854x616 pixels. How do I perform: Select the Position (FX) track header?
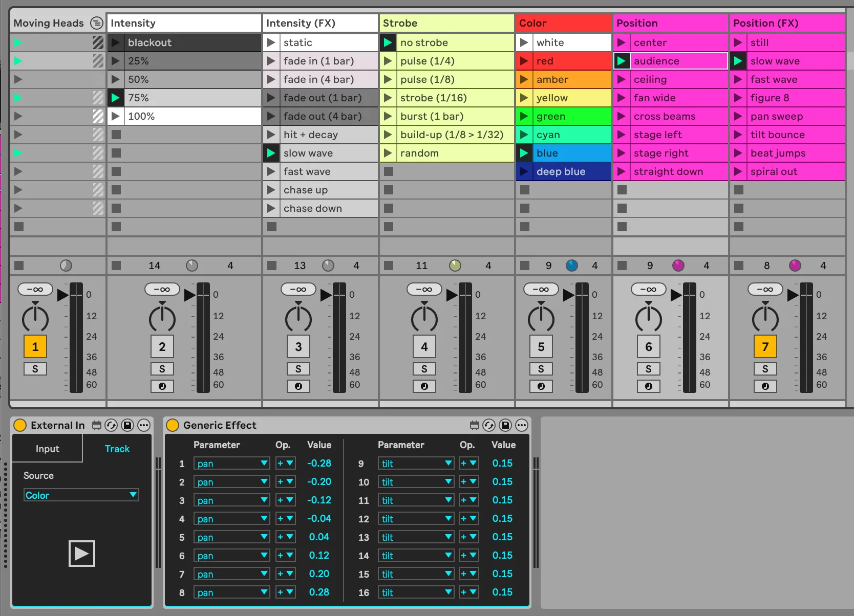tap(787, 23)
